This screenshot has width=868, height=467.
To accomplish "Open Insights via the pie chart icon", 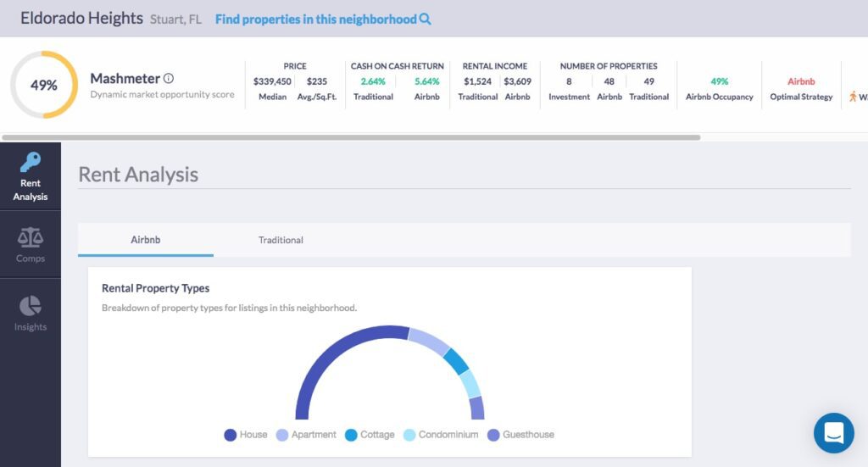I will [x=31, y=306].
